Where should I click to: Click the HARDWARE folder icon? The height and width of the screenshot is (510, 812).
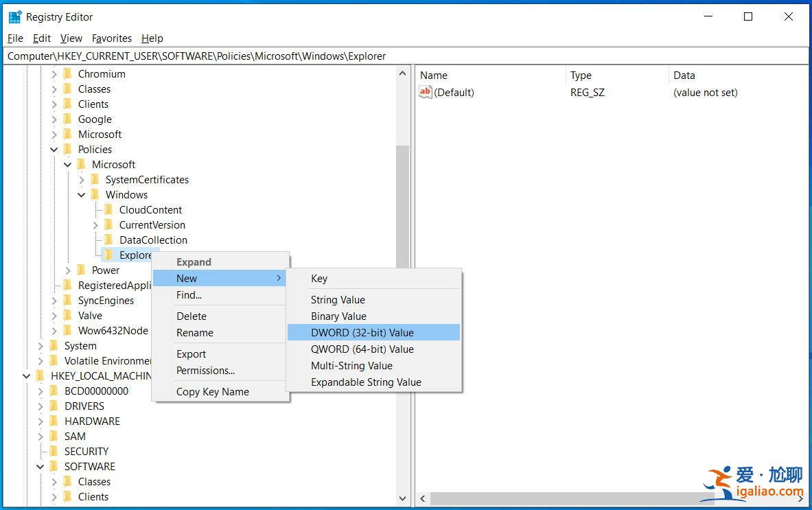(54, 421)
